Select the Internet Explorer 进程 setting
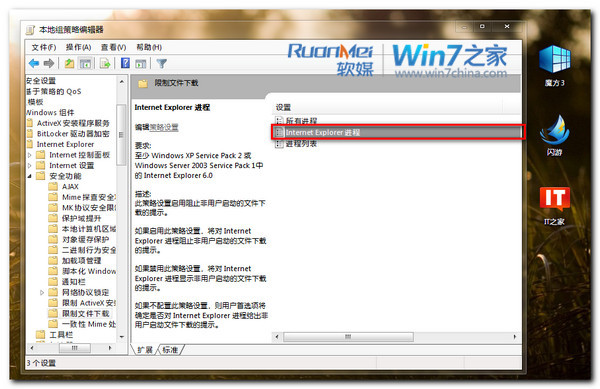The height and width of the screenshot is (389, 600). (398, 132)
